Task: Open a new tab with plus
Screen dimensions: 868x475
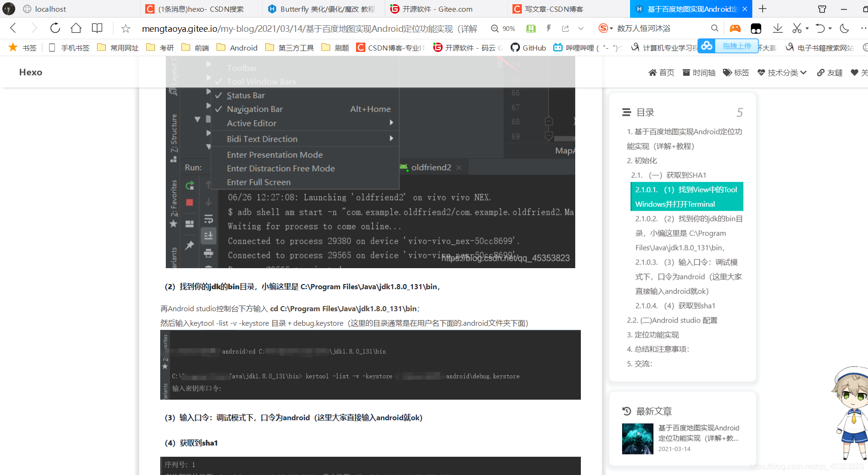Action: click(x=763, y=9)
